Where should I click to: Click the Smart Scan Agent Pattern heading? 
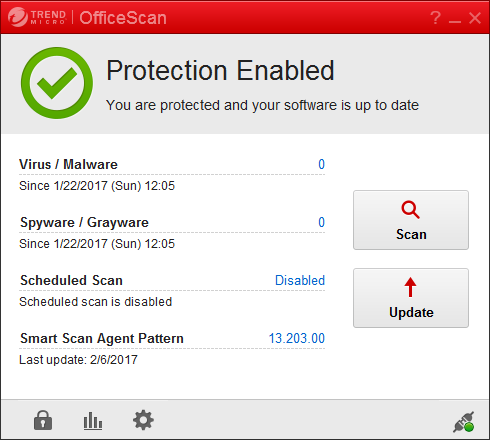[x=102, y=338]
